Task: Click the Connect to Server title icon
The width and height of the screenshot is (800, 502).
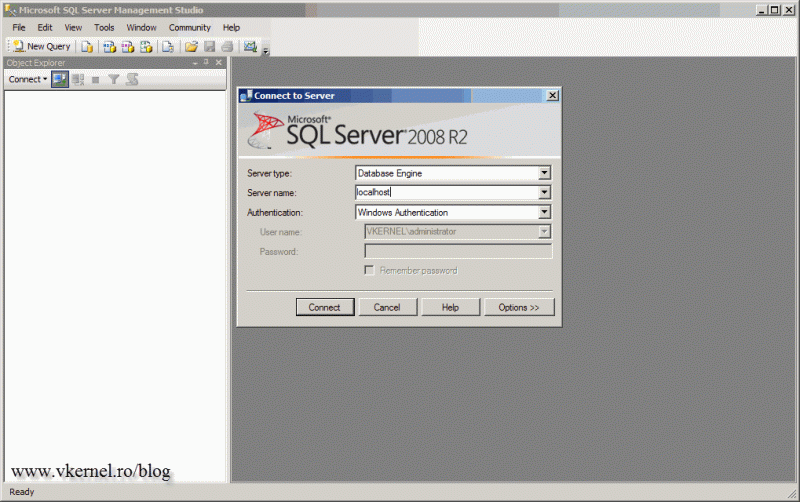Action: 246,95
